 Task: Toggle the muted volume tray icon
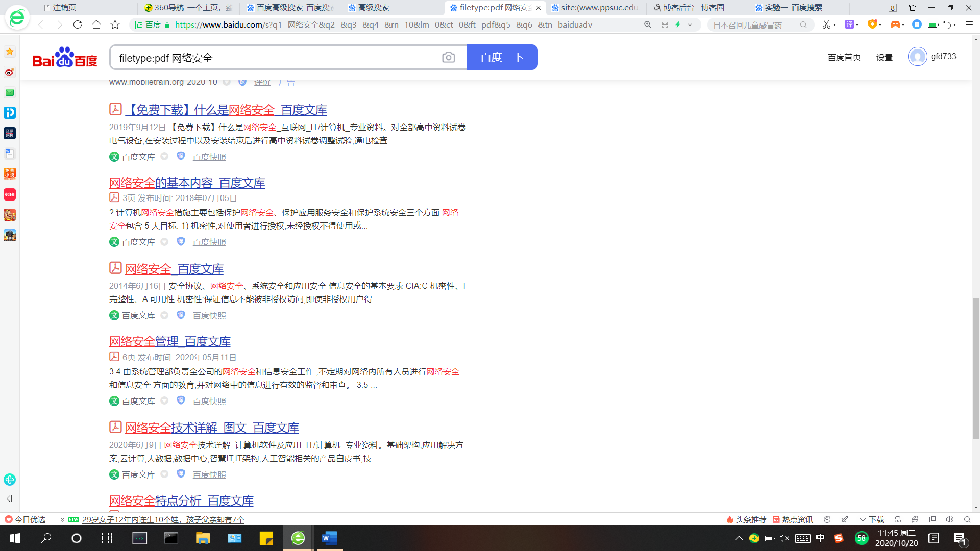[x=785, y=538]
